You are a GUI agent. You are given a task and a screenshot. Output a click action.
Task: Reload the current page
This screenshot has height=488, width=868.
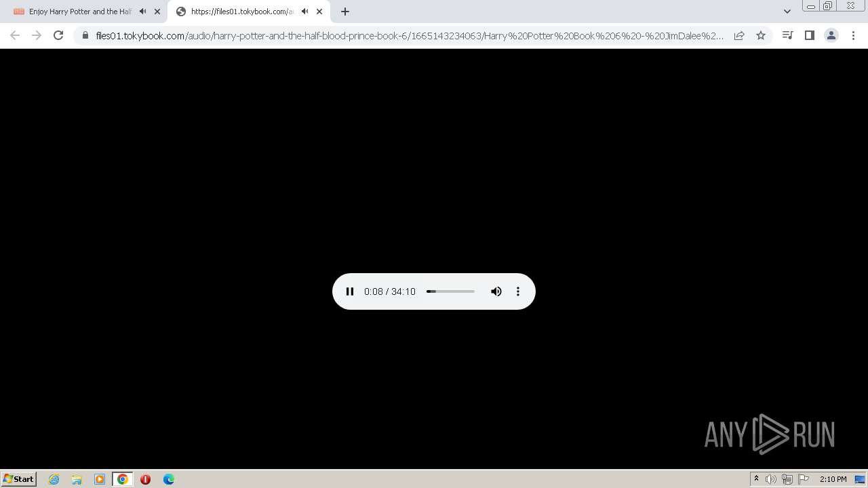[x=58, y=35]
